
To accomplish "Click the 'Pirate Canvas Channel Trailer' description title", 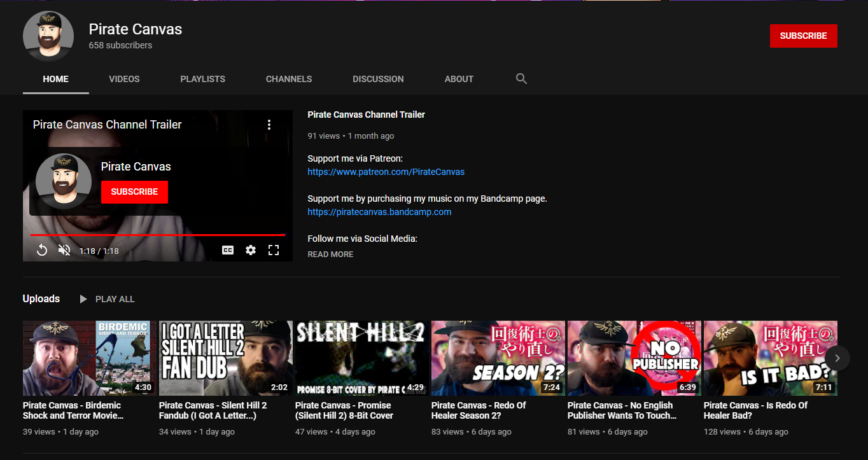I will pyautogui.click(x=366, y=115).
